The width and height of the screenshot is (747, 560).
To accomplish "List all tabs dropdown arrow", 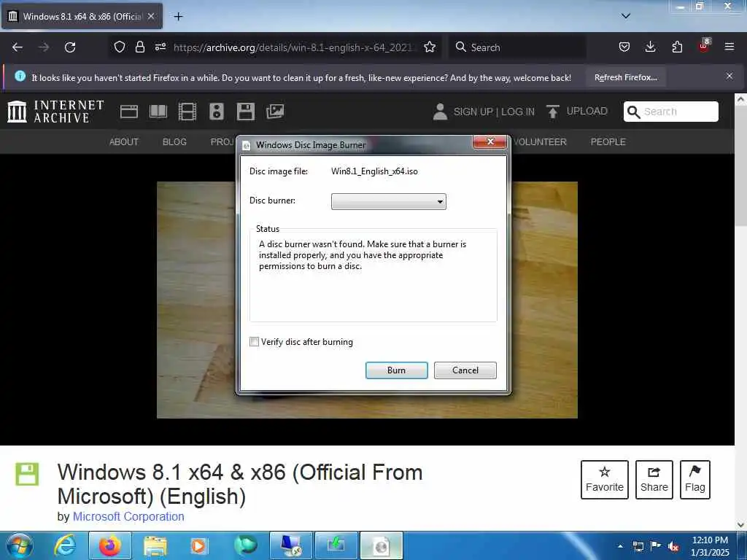I will 626,16.
